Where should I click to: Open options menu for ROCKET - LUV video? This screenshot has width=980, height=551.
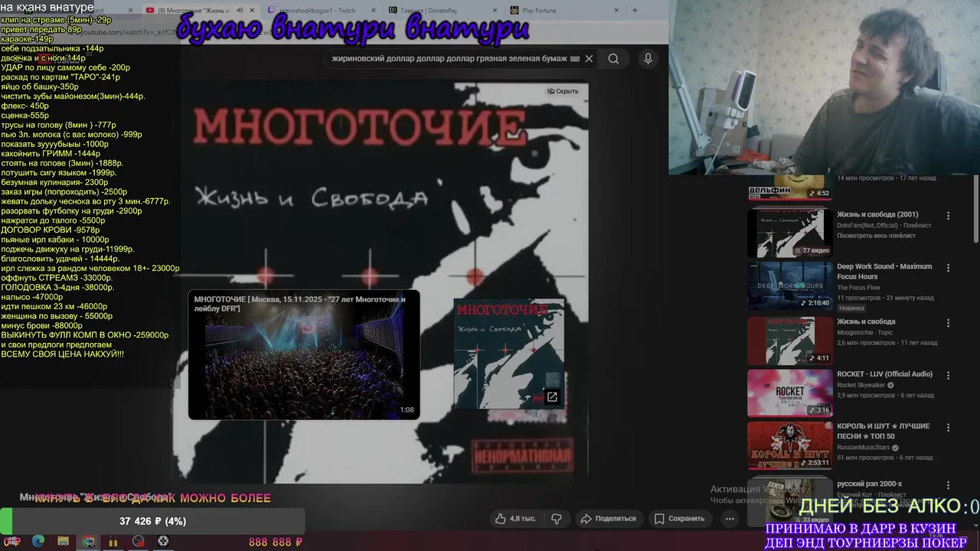[x=948, y=376]
